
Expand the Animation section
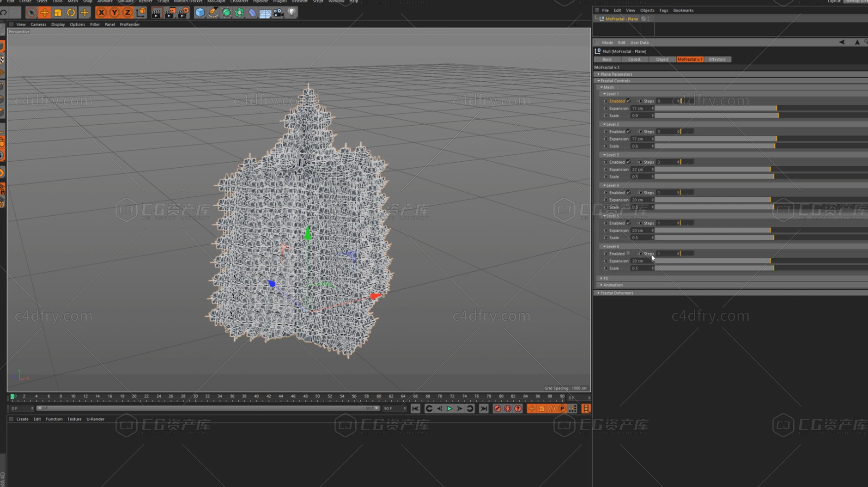point(601,285)
